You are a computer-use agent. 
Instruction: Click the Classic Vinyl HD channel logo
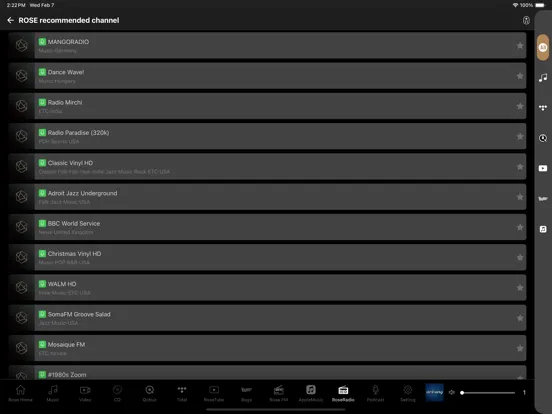21,167
